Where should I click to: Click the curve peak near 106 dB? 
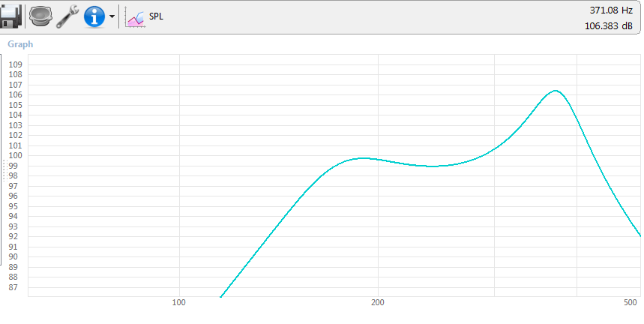tap(556, 91)
